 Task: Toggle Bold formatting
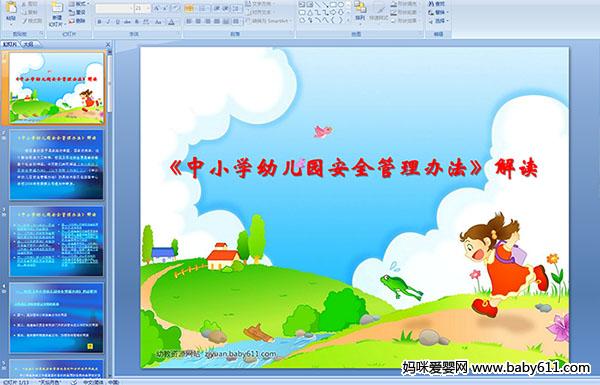point(99,22)
